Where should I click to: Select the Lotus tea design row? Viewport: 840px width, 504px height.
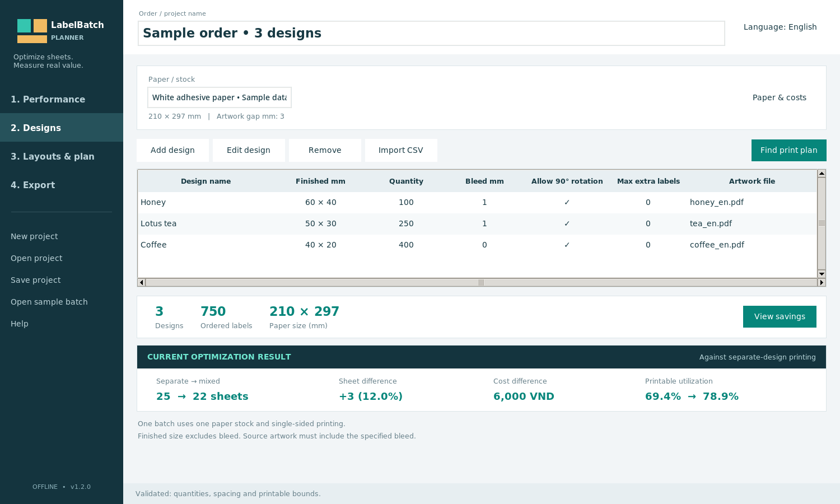coord(477,223)
